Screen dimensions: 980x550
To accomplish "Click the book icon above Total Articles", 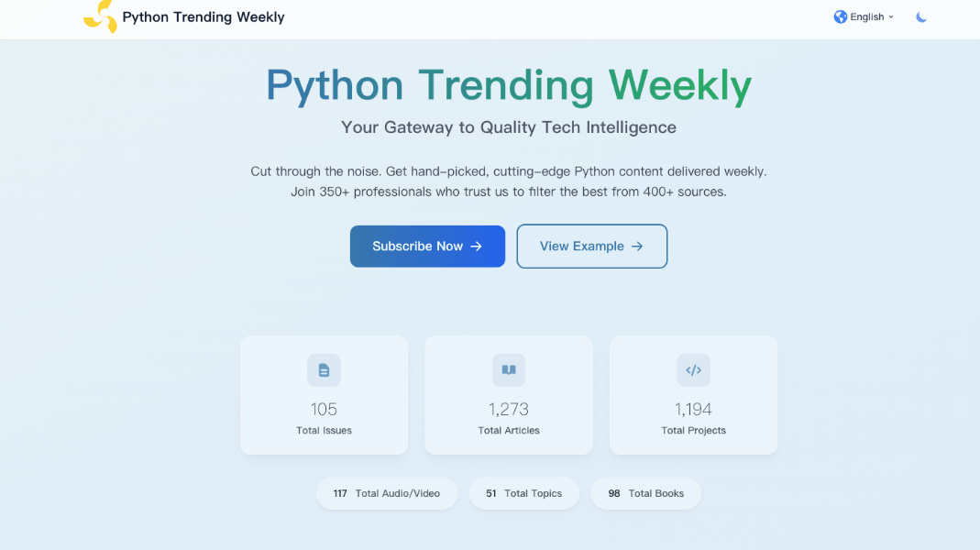I will click(x=508, y=369).
